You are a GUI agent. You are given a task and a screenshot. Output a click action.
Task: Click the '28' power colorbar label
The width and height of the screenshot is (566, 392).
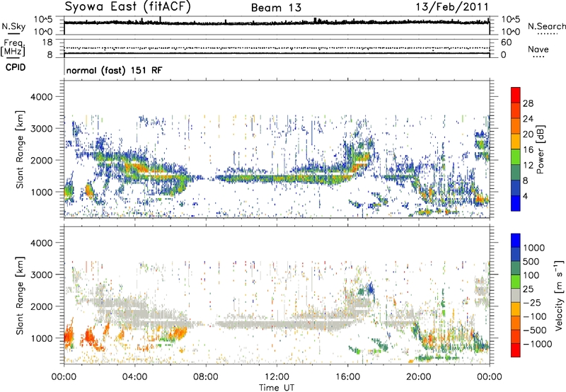pos(528,103)
